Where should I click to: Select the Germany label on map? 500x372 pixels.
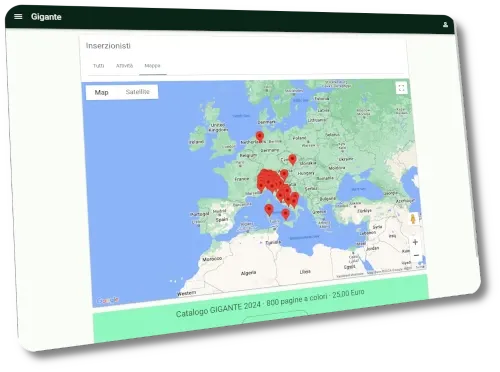coord(270,150)
